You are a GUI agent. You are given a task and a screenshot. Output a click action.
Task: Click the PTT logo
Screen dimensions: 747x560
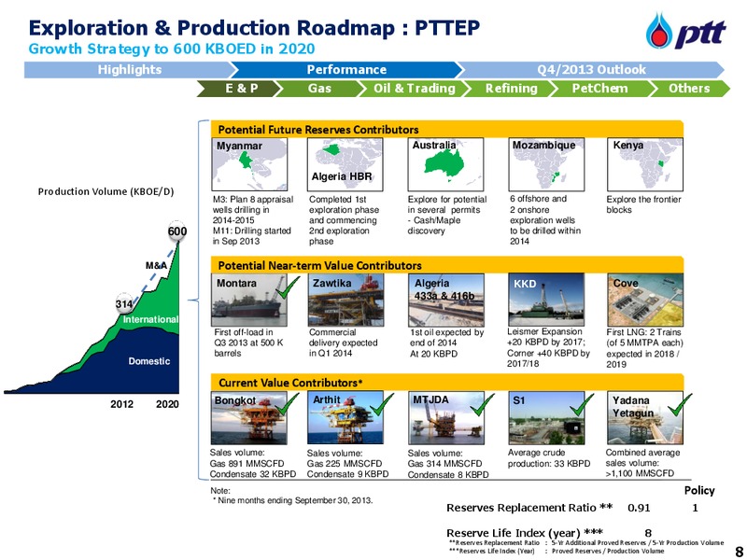pyautogui.click(x=685, y=32)
